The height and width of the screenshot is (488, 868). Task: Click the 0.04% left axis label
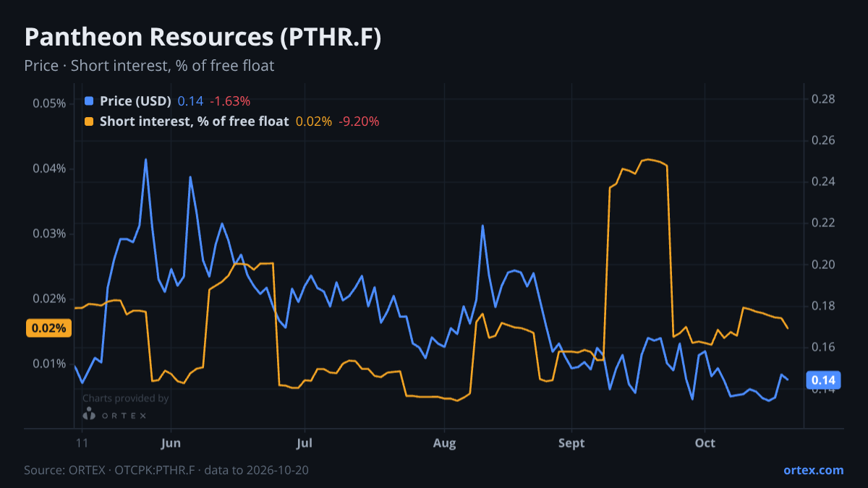tap(49, 168)
